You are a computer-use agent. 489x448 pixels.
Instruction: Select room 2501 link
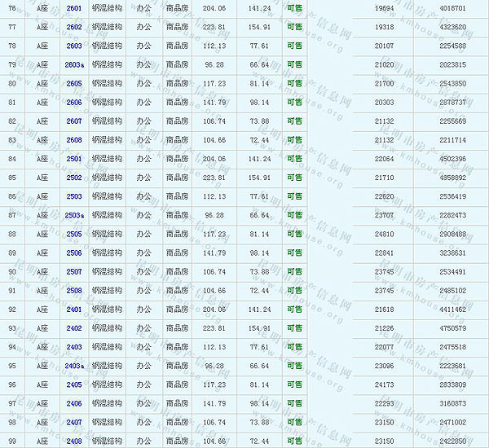point(74,159)
